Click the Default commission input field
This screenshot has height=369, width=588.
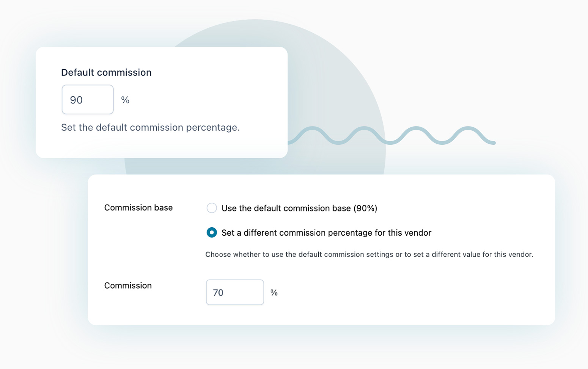(x=88, y=100)
